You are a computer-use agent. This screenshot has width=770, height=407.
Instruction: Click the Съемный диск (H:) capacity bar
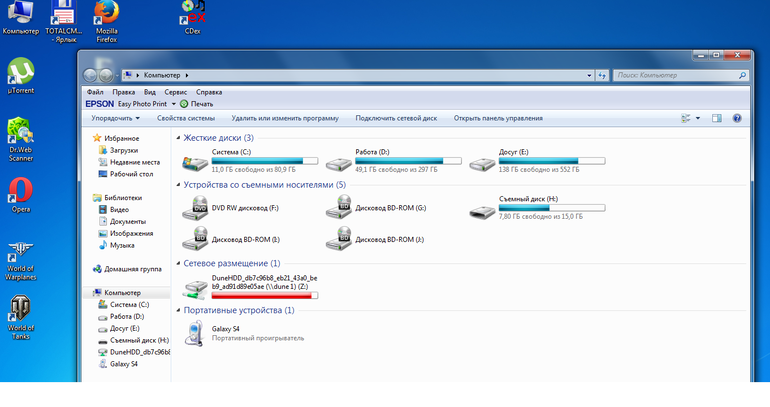(x=552, y=208)
